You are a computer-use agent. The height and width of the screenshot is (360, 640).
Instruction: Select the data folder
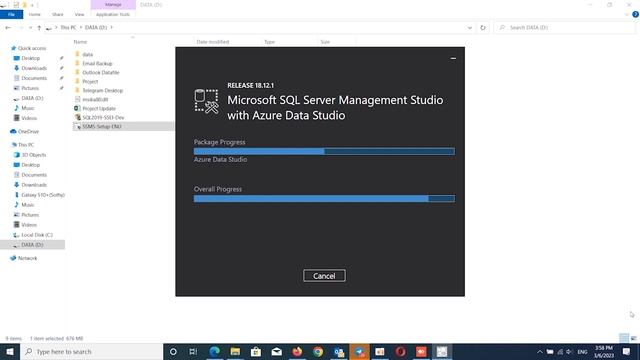pos(88,54)
